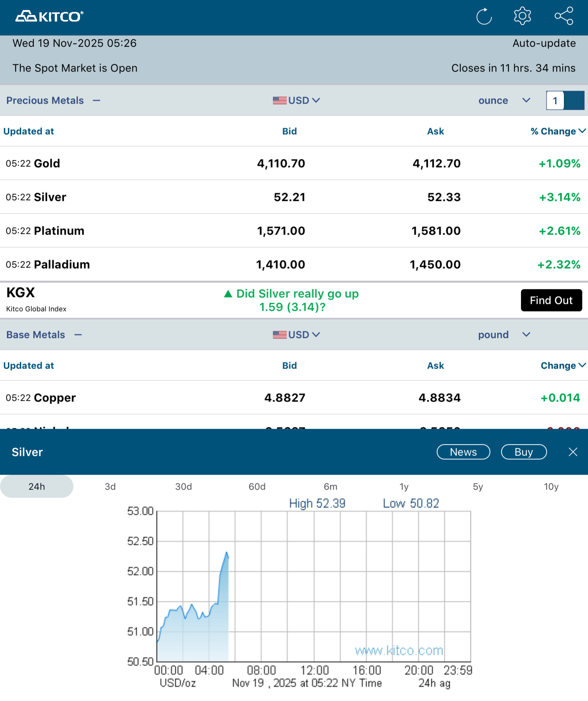Open settings via the gear icon

(x=523, y=16)
